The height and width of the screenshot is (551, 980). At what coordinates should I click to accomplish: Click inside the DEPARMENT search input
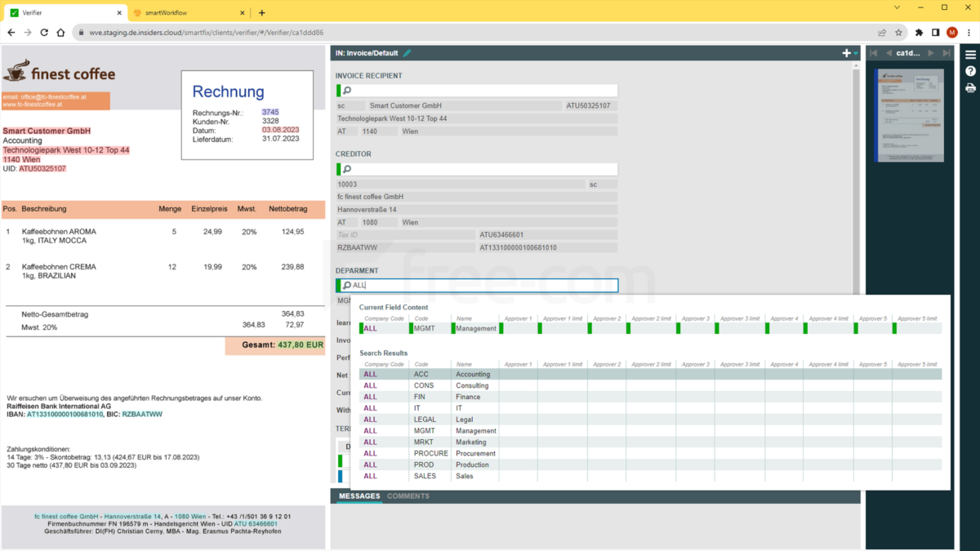point(449,285)
